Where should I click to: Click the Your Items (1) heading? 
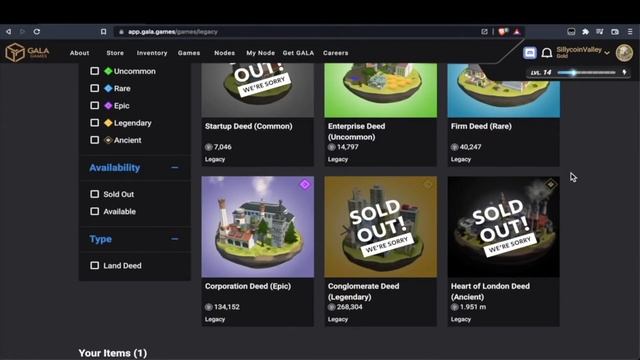tap(113, 353)
